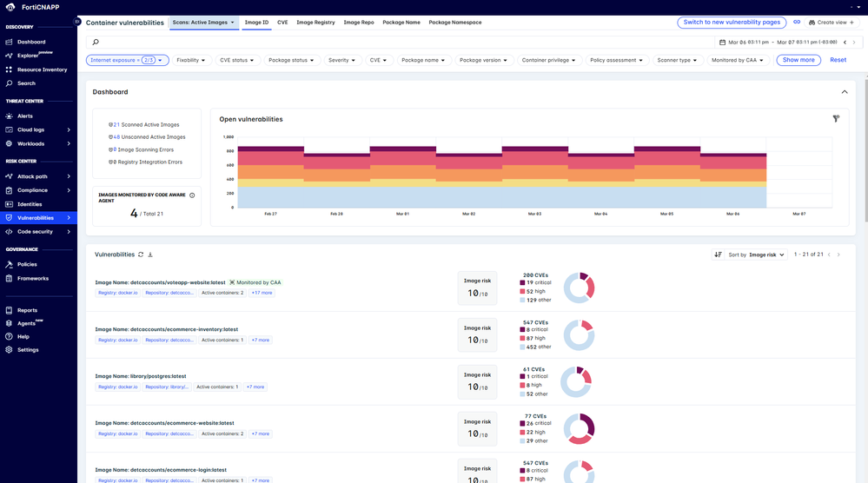This screenshot has height=483, width=868.
Task: Click the sort order direction icon
Action: tap(718, 255)
